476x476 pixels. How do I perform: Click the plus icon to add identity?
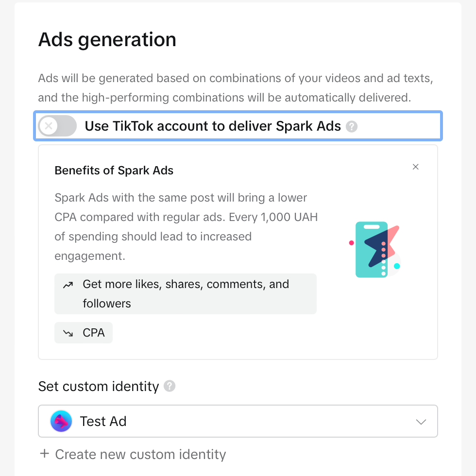(44, 454)
